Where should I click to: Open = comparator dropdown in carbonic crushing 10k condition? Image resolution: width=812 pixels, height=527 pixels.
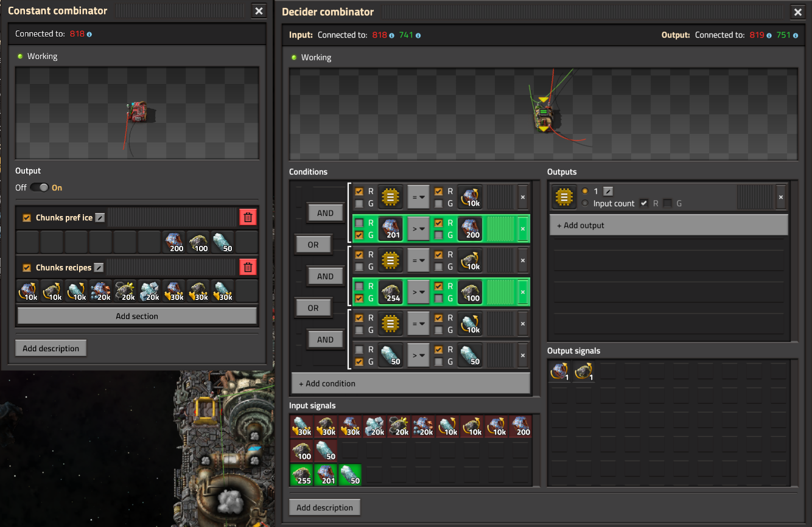click(419, 260)
